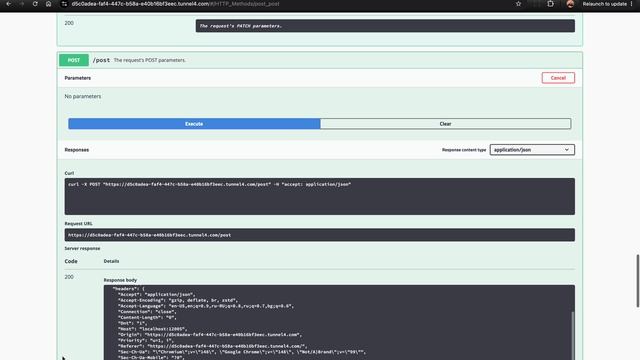Click Relaunch to update button
This screenshot has width=640, height=360.
604,4
